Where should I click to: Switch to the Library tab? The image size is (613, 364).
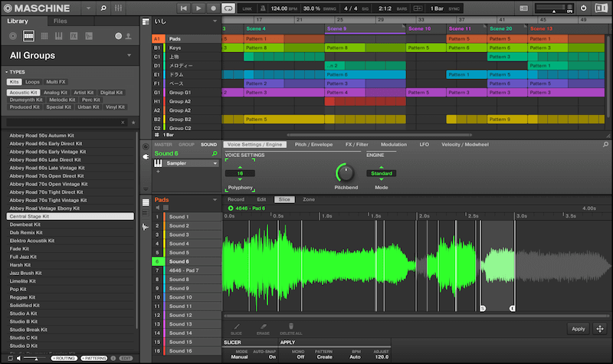(18, 21)
